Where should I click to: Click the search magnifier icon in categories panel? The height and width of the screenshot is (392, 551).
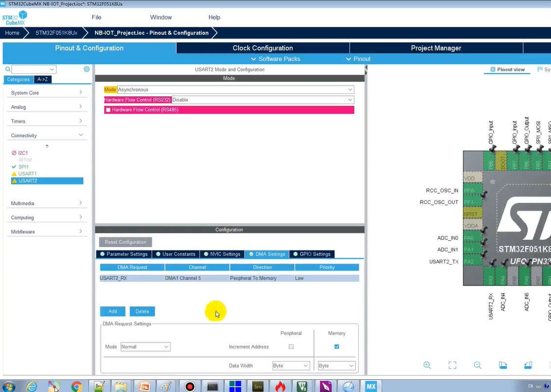click(x=8, y=69)
